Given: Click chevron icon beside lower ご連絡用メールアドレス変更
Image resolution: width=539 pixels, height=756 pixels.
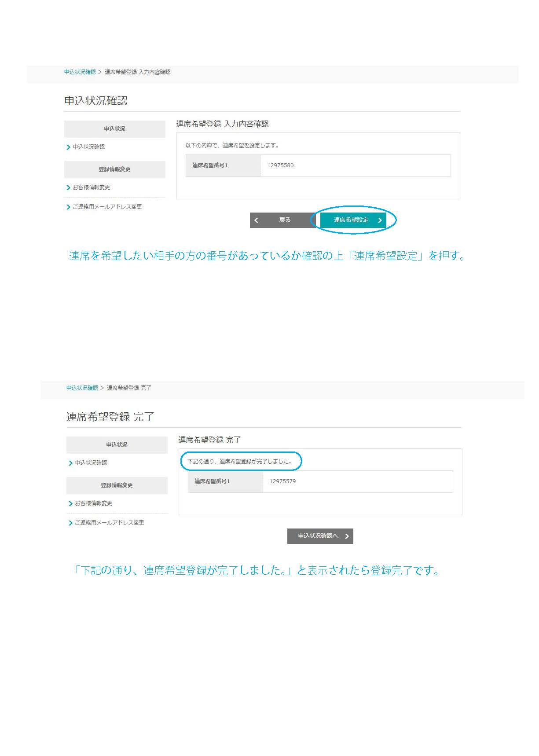Looking at the screenshot, I should click(70, 523).
